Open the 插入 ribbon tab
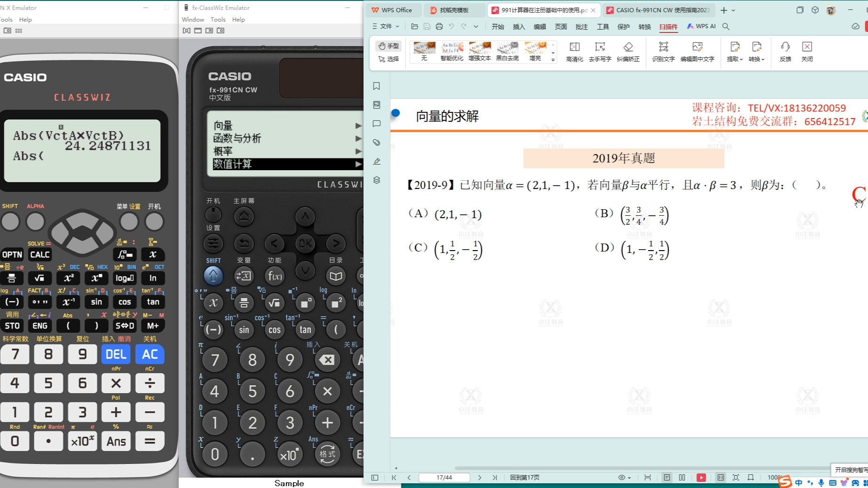The width and height of the screenshot is (868, 488). coord(519,27)
